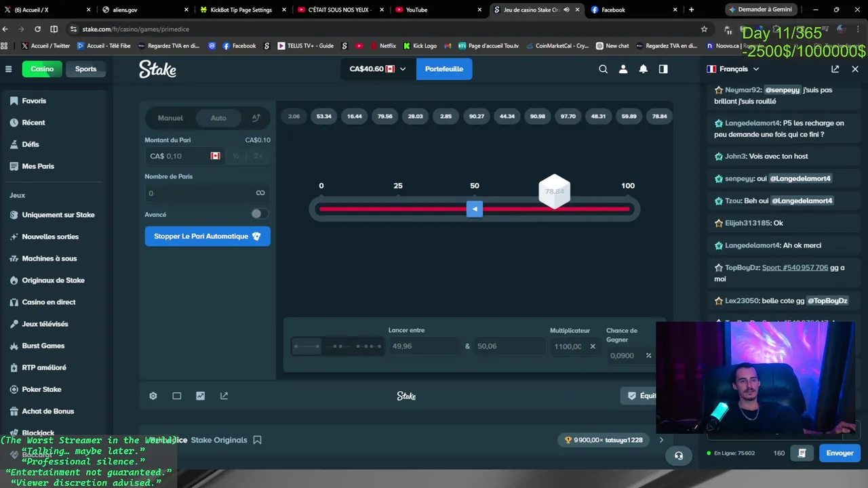Open the Français language dropdown
This screenshot has width=868, height=488.
click(733, 69)
